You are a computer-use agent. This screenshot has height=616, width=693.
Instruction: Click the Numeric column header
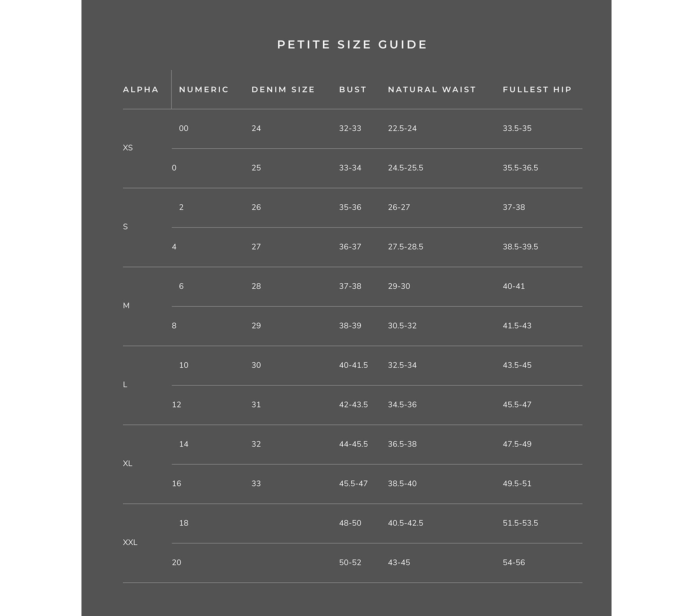pos(204,90)
